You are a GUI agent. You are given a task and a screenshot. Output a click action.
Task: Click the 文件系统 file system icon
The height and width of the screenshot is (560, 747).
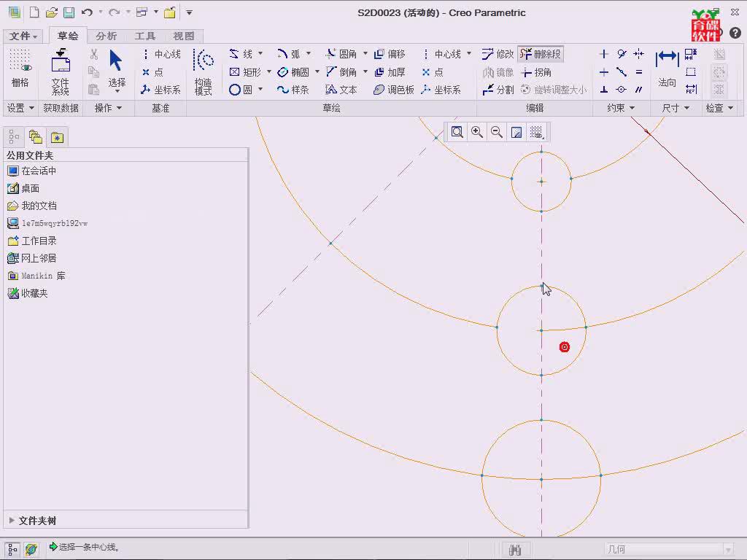click(x=61, y=71)
